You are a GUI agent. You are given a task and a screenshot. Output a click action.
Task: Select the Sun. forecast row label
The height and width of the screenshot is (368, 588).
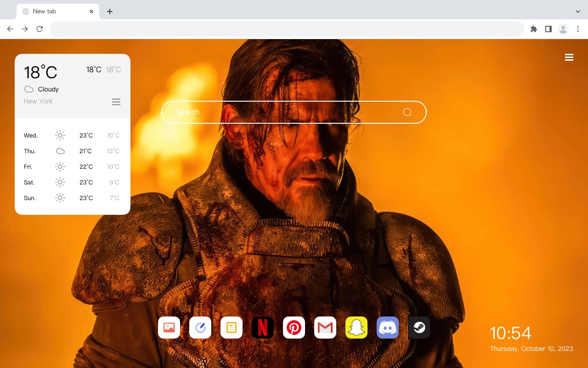click(x=30, y=198)
